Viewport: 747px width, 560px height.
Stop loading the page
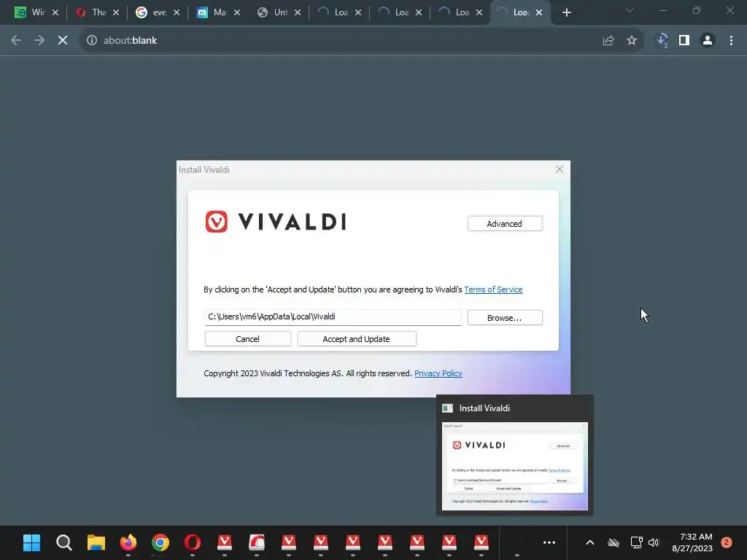point(63,41)
